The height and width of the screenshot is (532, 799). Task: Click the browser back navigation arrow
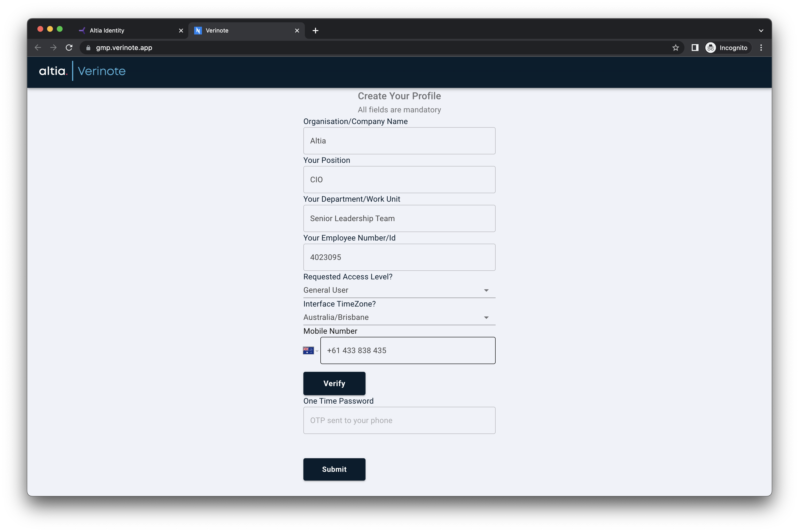37,48
